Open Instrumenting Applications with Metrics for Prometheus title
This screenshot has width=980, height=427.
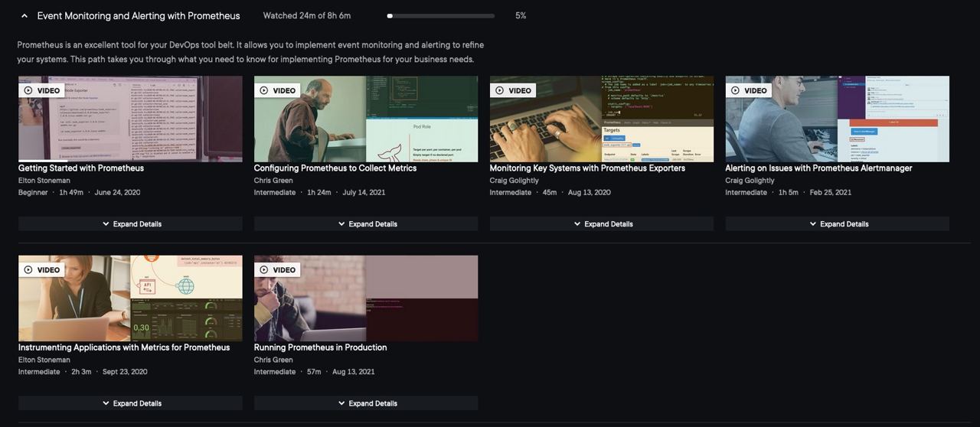tap(124, 347)
